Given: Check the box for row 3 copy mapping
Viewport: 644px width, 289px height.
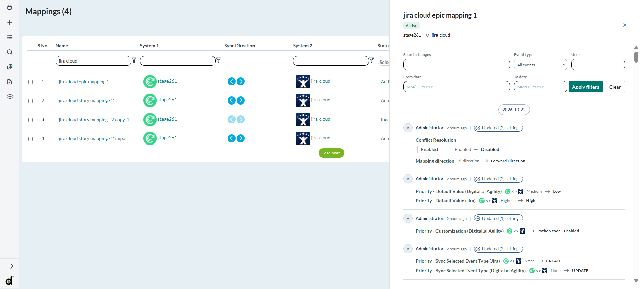Looking at the screenshot, I should [x=31, y=120].
